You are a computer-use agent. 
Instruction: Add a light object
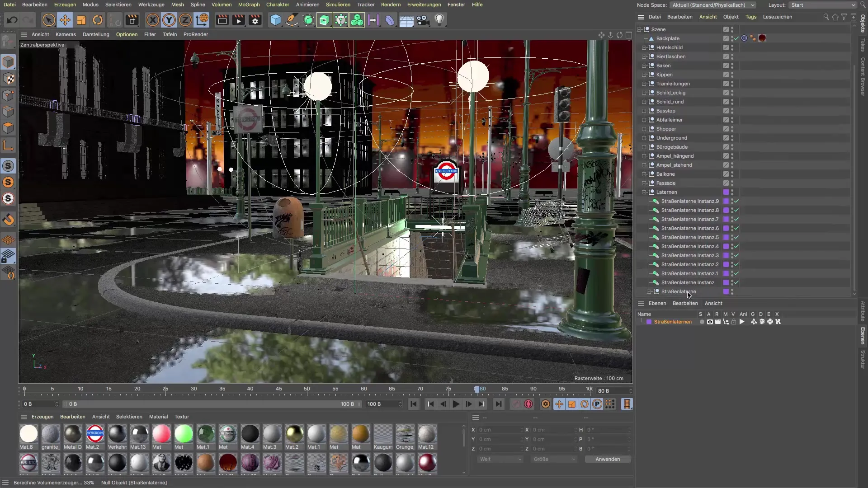point(439,20)
